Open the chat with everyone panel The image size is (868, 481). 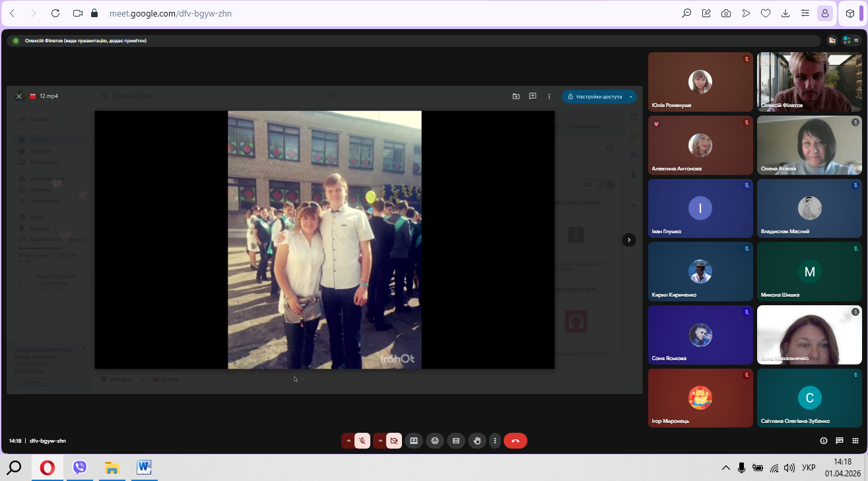(x=840, y=441)
